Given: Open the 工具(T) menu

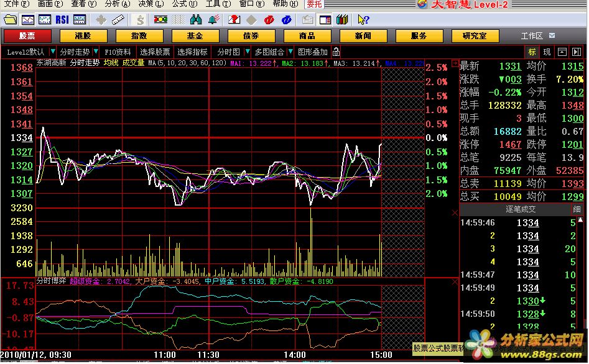Looking at the screenshot, I should pyautogui.click(x=218, y=4).
